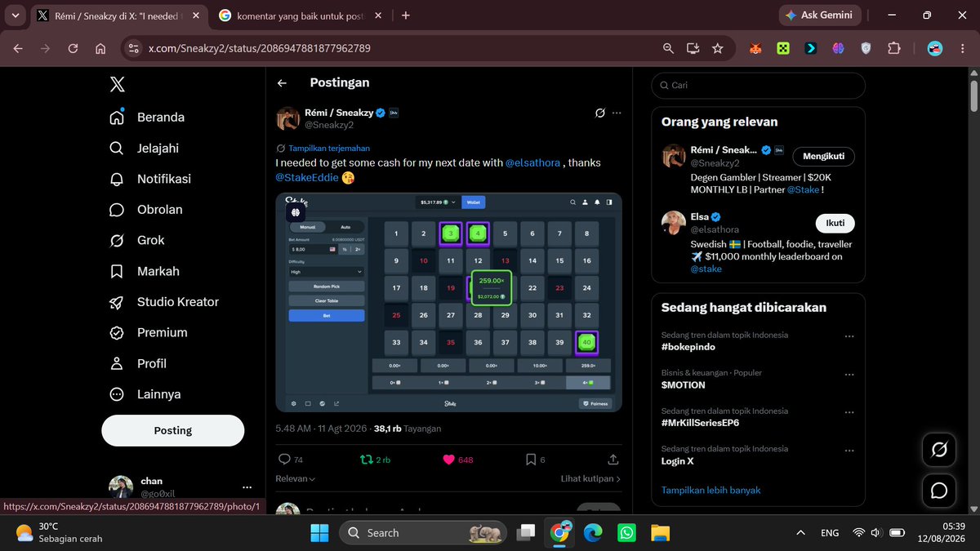Viewport: 980px width, 551px height.
Task: Click Mengikuti button for Rémi / Sneakzy
Action: (x=823, y=157)
